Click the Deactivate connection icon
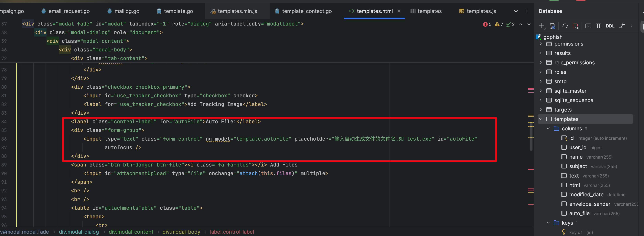This screenshot has width=644, height=236. pos(575,26)
